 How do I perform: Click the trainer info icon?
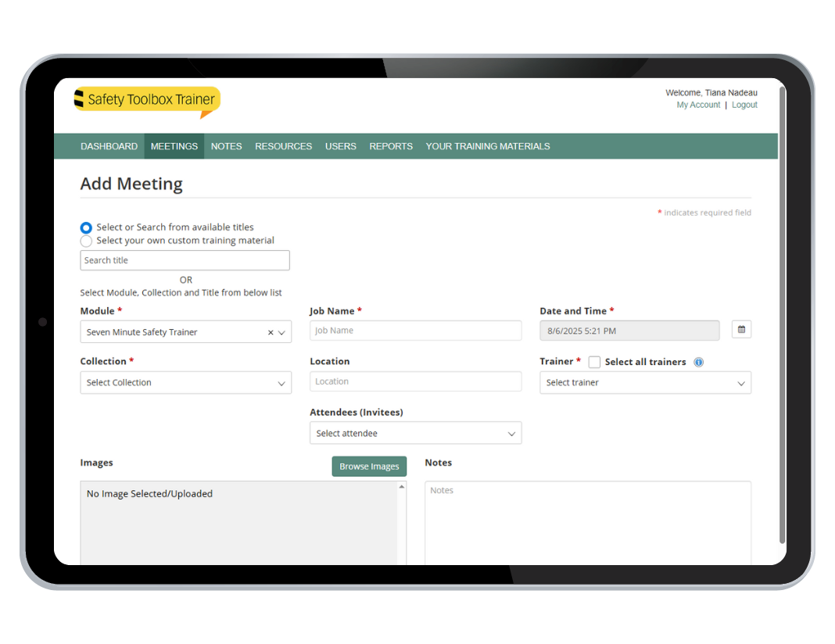click(699, 362)
